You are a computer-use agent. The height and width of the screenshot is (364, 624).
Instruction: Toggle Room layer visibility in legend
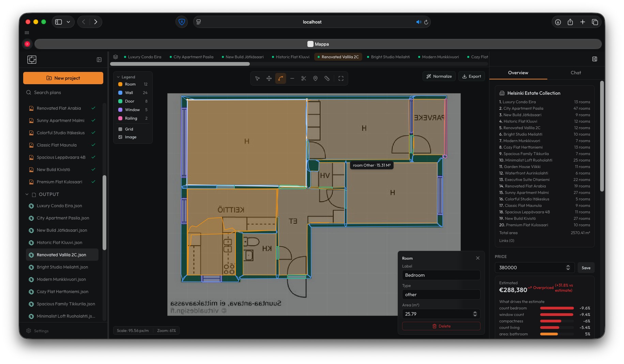point(133,84)
